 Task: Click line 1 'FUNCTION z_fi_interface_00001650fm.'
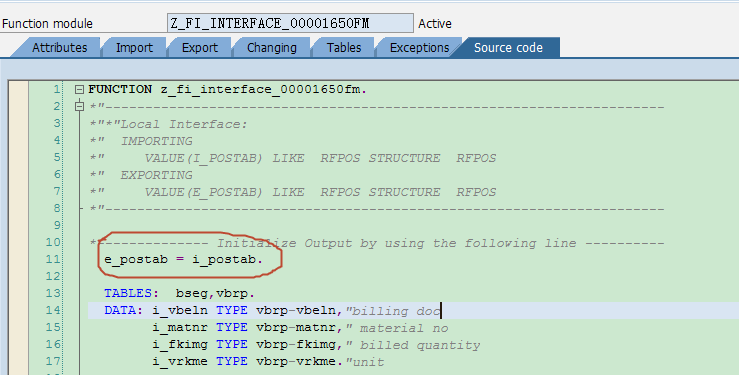point(227,90)
